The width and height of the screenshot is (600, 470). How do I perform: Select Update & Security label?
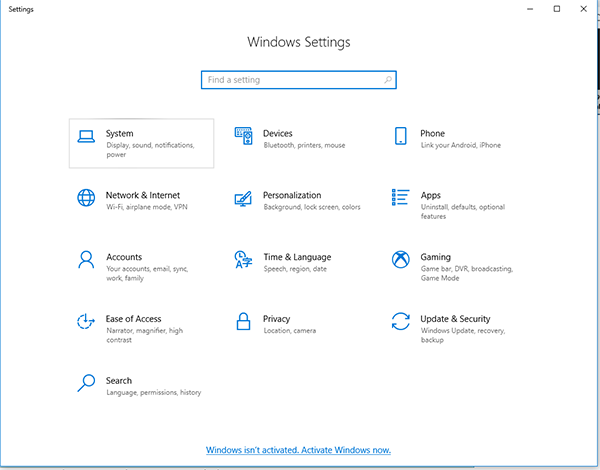point(455,319)
